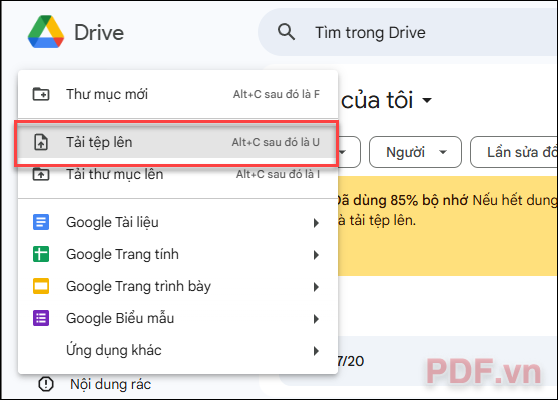Open Ứng dụng khác menu entry
This screenshot has height=400, width=558.
[178, 350]
